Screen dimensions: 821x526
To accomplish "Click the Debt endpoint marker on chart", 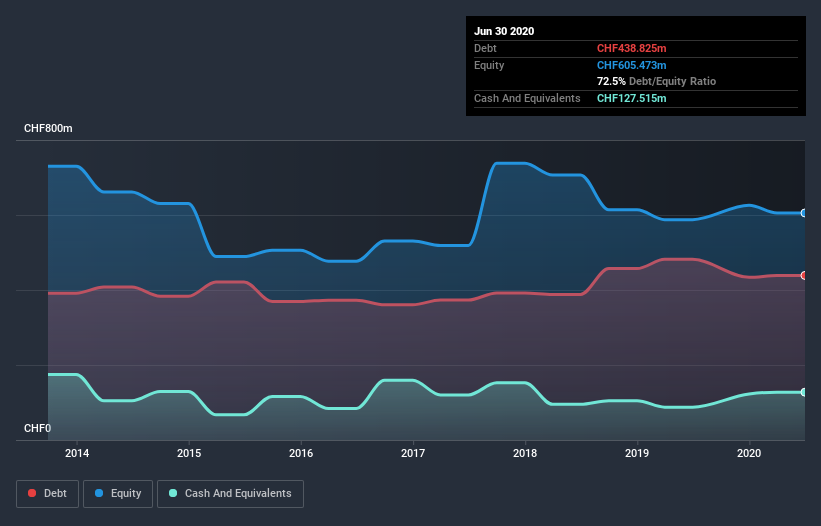I will point(804,275).
